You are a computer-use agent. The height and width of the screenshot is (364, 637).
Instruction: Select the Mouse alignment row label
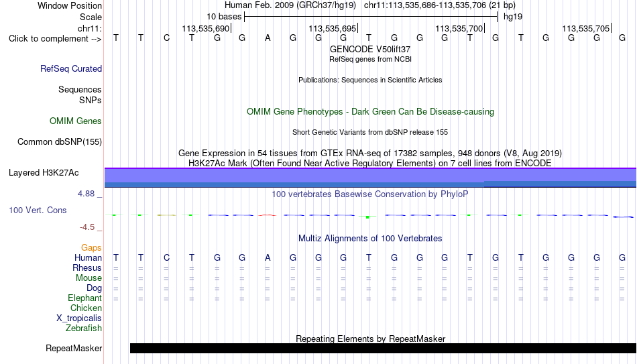pos(89,278)
